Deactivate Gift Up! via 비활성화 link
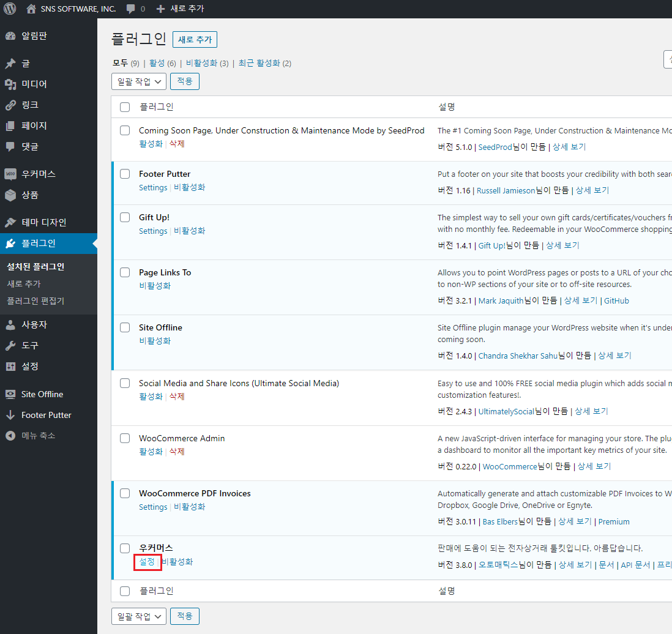The image size is (672, 634). click(x=190, y=231)
